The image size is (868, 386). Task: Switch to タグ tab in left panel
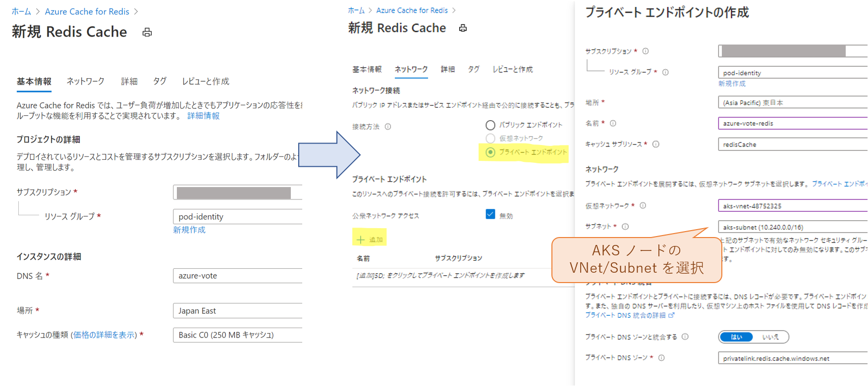(160, 82)
